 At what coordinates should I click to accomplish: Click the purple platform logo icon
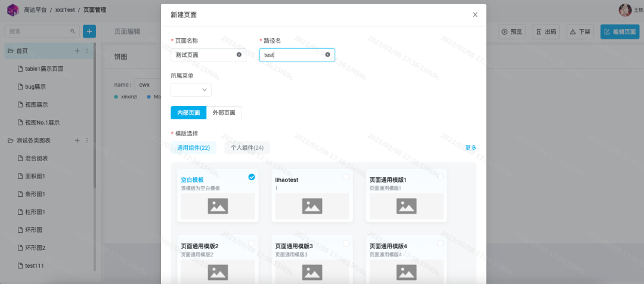coord(13,10)
